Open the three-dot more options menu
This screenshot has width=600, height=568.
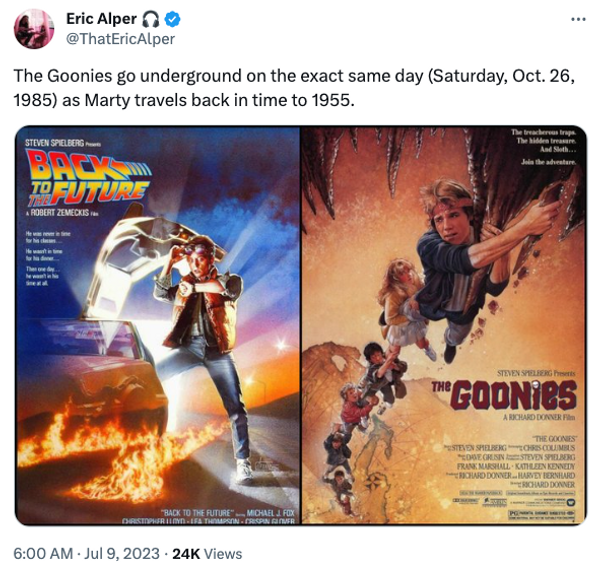[578, 19]
